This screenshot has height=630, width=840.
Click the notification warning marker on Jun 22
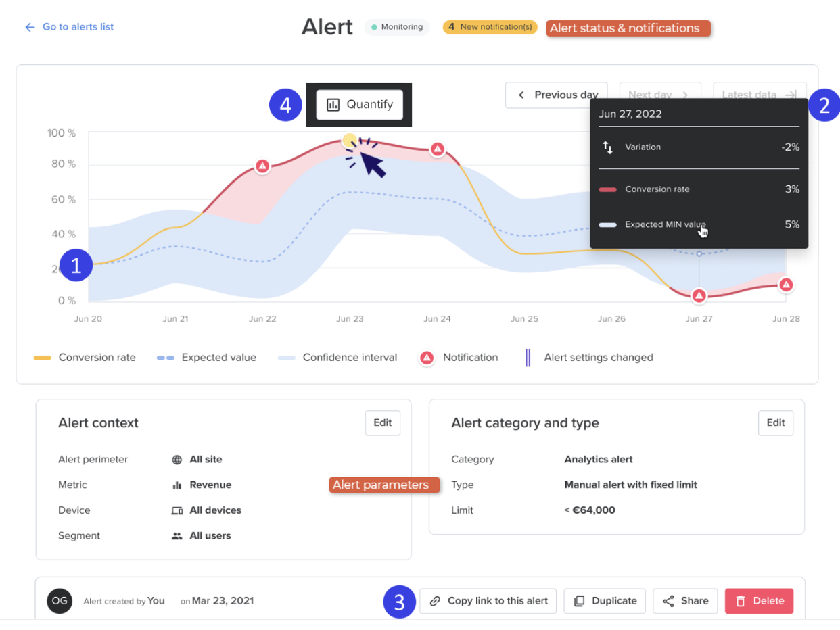tap(263, 166)
